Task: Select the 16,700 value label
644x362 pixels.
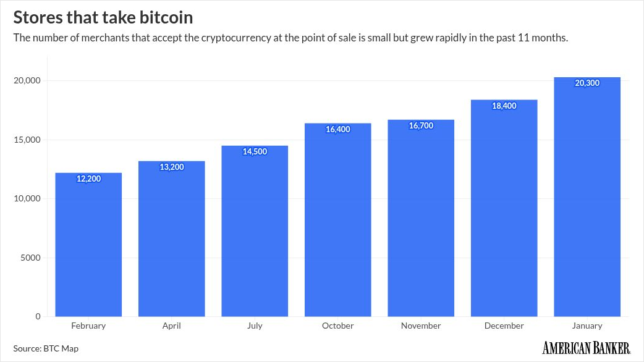Action: [421, 126]
